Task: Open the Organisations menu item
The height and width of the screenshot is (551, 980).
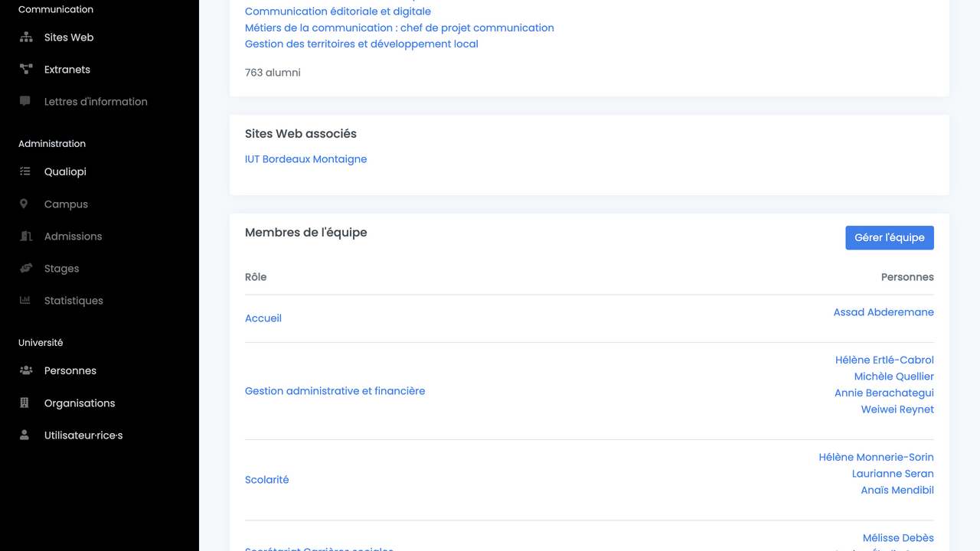Action: click(x=79, y=403)
